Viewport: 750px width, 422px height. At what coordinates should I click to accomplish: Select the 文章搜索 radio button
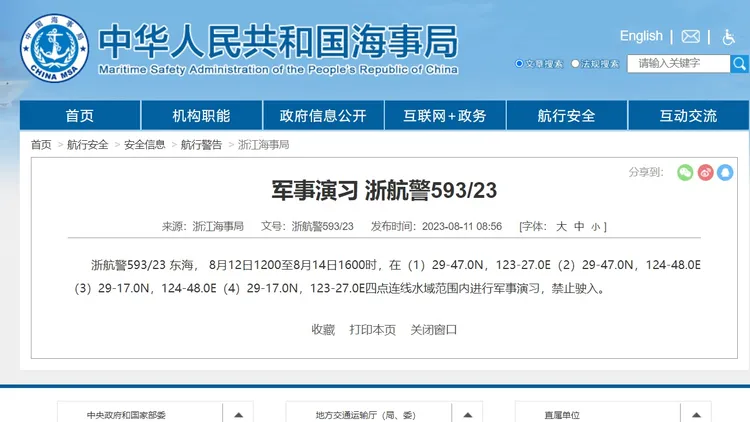(519, 64)
